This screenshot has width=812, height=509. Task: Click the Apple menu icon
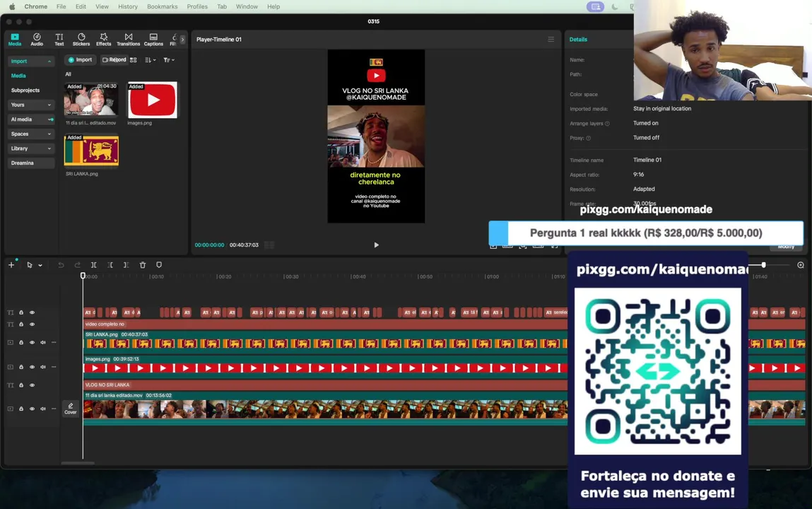tap(12, 7)
